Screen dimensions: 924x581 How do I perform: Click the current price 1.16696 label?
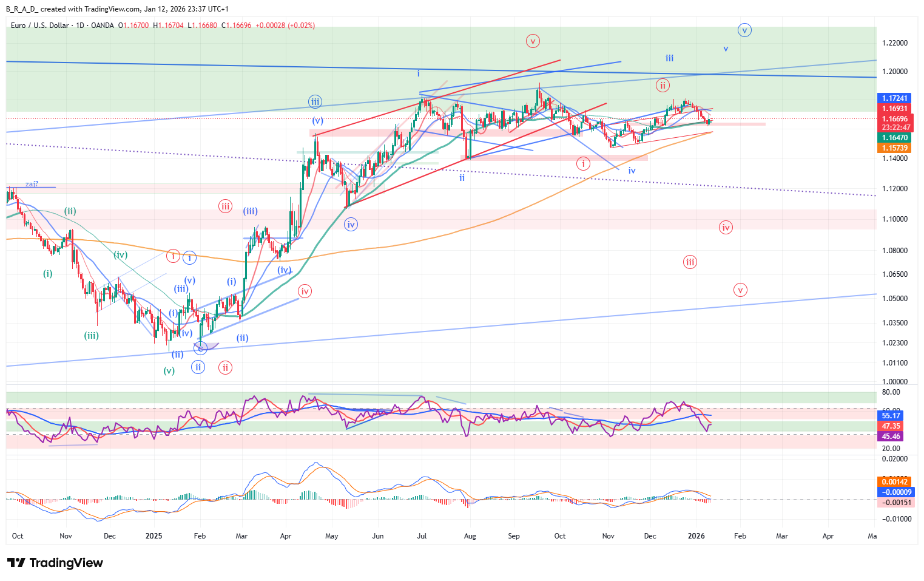894,119
